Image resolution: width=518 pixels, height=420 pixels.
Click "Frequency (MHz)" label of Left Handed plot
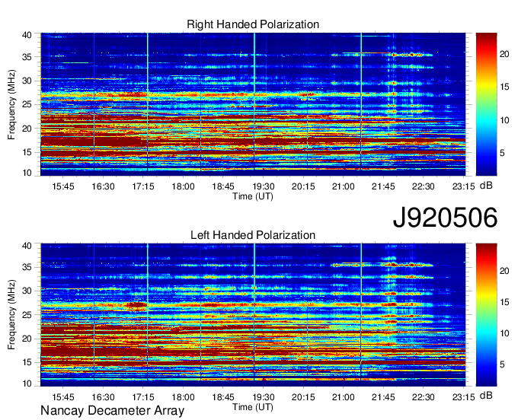[11, 315]
